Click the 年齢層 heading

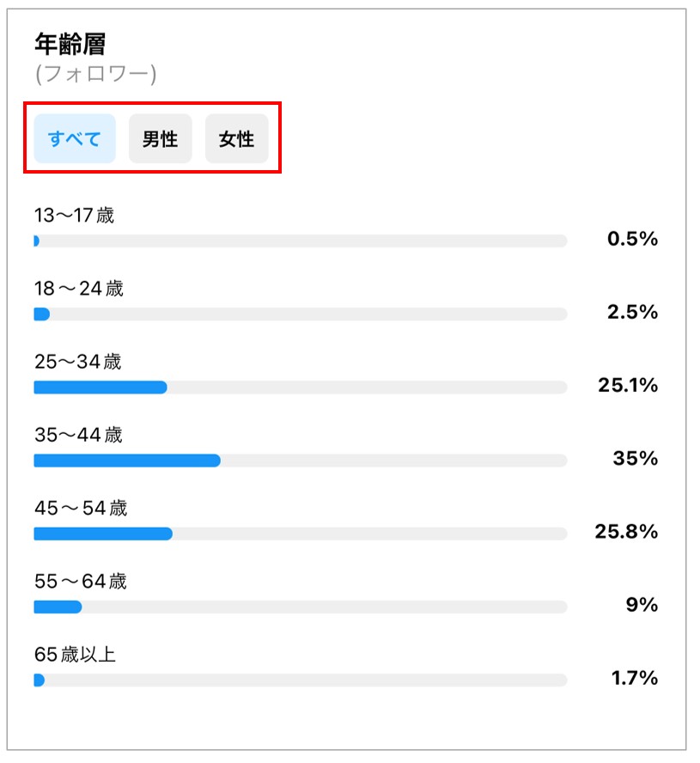[x=70, y=44]
